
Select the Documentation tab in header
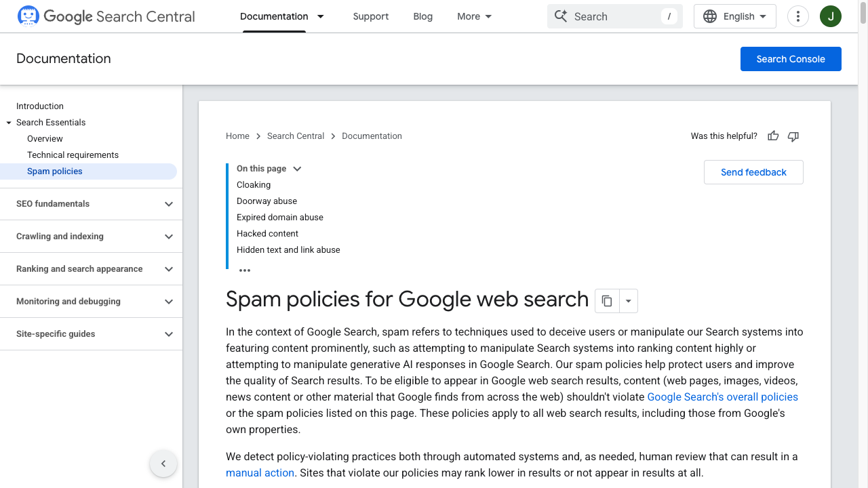tap(274, 16)
